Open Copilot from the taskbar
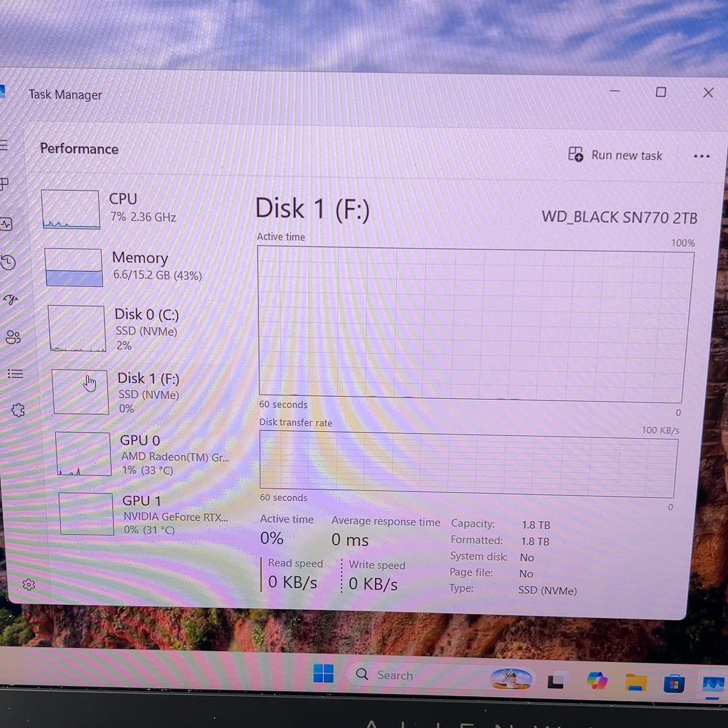Image resolution: width=728 pixels, height=728 pixels. click(x=597, y=681)
